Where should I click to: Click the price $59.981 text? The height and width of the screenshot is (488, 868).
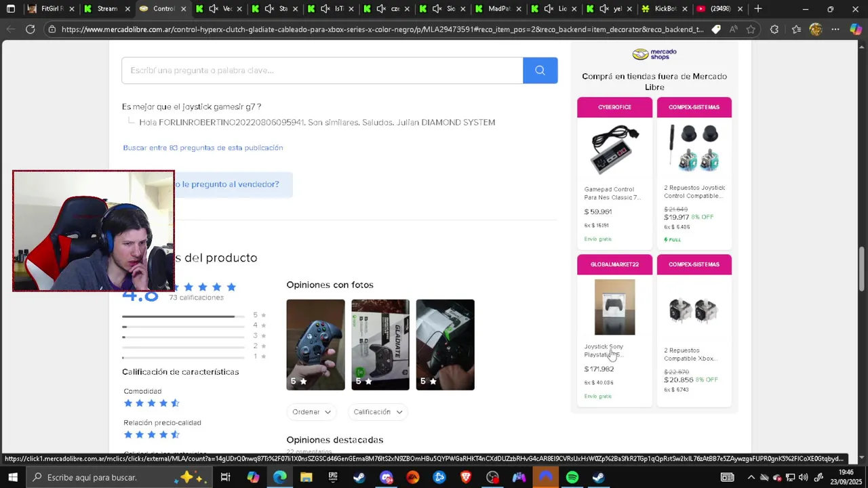coord(598,211)
